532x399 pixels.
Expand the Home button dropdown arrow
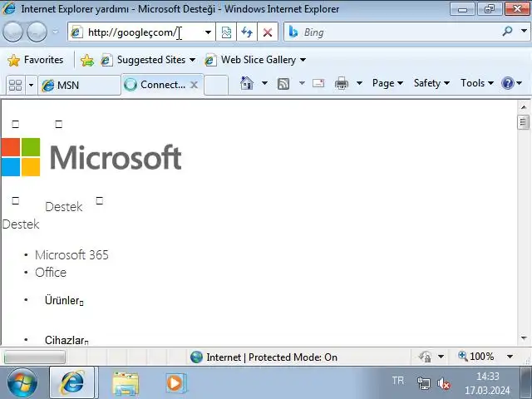pos(264,83)
